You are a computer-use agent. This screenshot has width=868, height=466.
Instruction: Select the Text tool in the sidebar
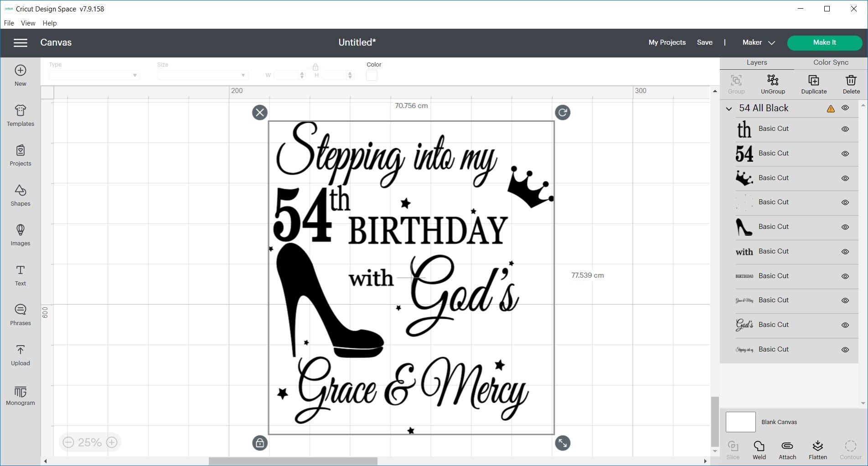tap(20, 274)
